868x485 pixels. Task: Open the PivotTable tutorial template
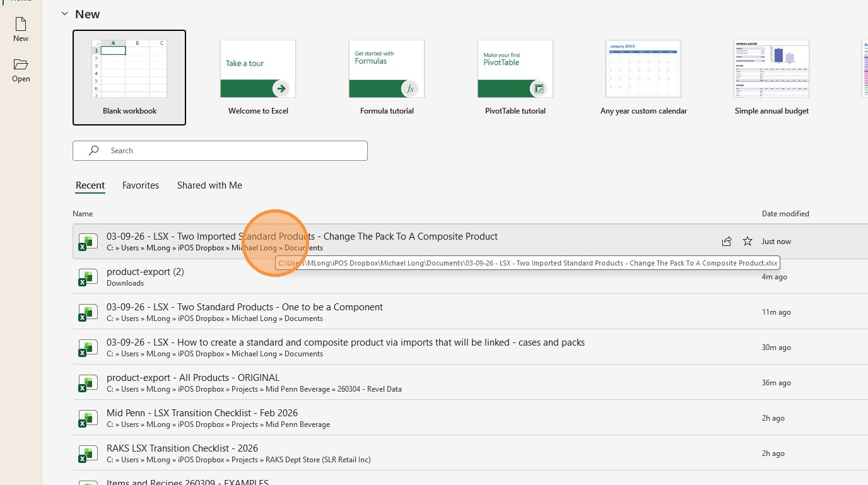[515, 78]
